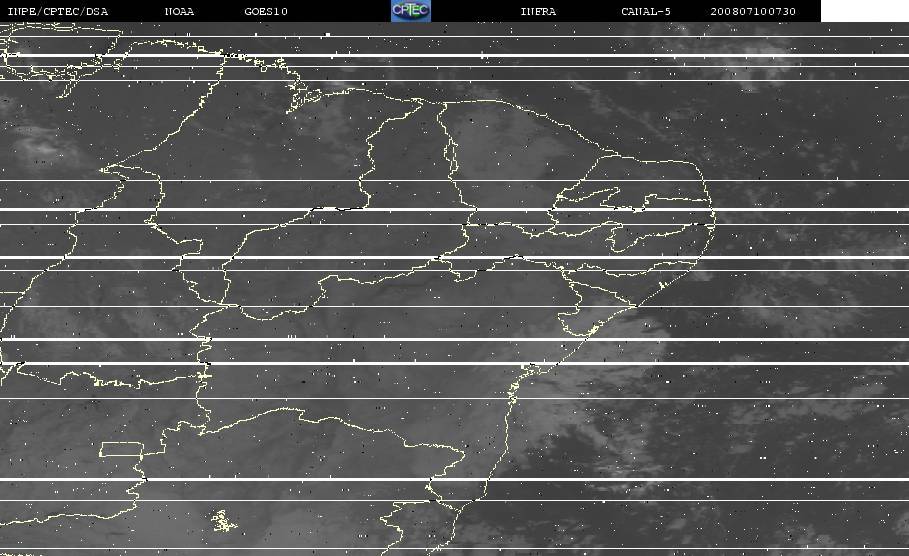909x556 pixels.
Task: Click the coastline bend near the bottom of the map
Action: tap(468, 504)
